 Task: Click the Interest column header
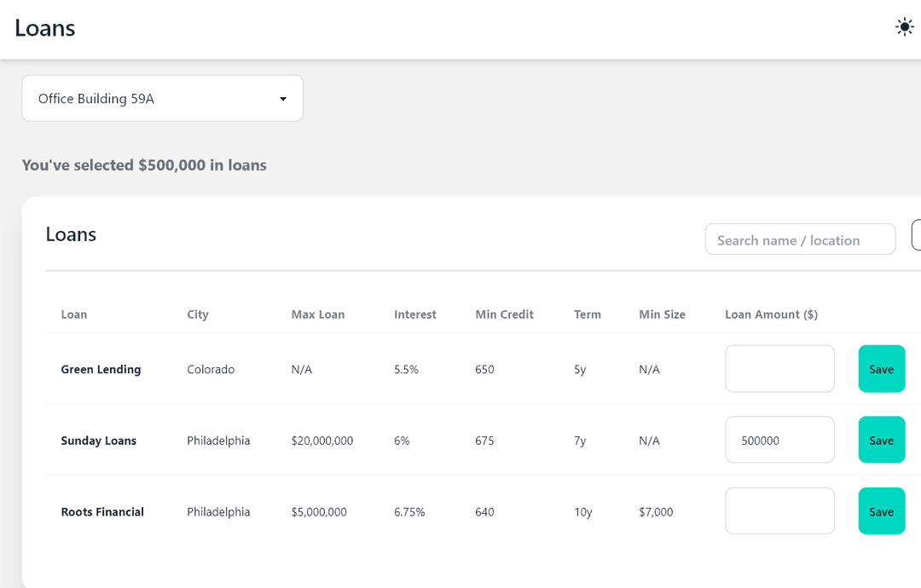pyautogui.click(x=415, y=314)
